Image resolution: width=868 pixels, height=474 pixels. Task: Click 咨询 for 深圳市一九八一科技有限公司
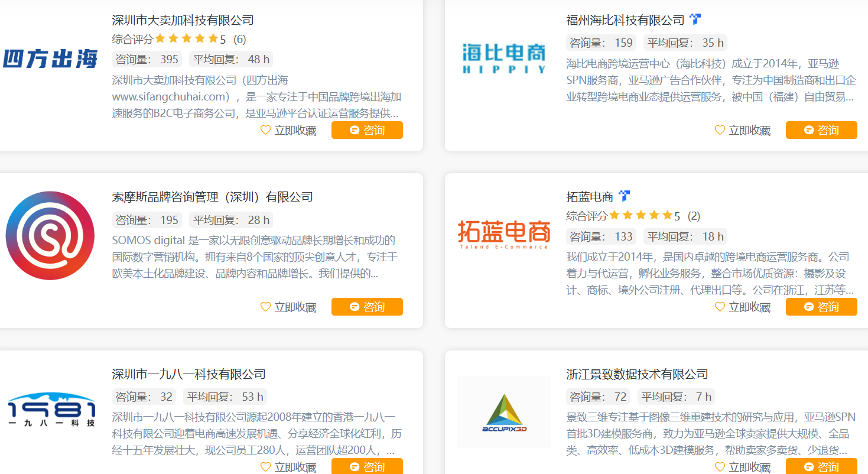(367, 466)
